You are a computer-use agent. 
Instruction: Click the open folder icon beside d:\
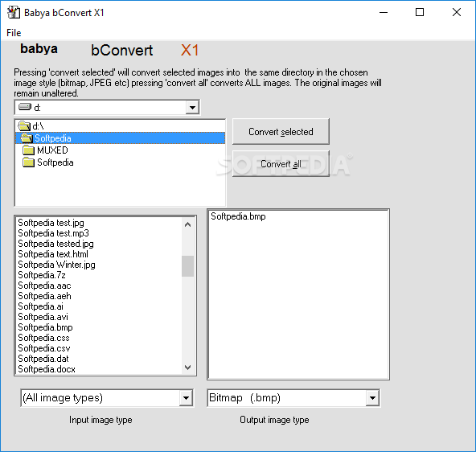point(24,125)
